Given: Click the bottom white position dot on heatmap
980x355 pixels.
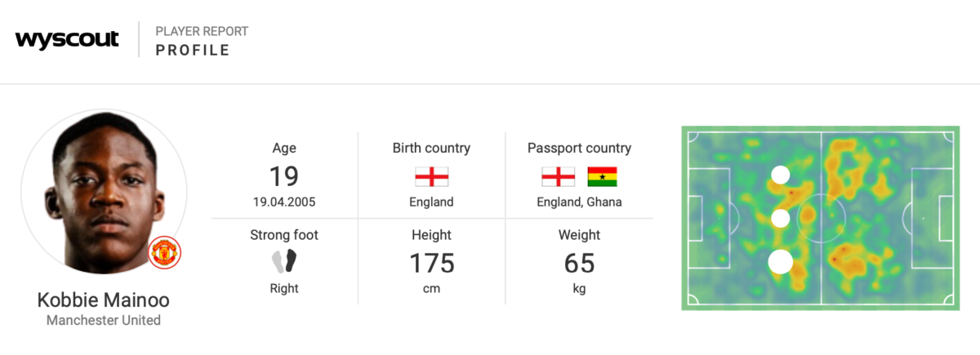Looking at the screenshot, I should [x=781, y=261].
